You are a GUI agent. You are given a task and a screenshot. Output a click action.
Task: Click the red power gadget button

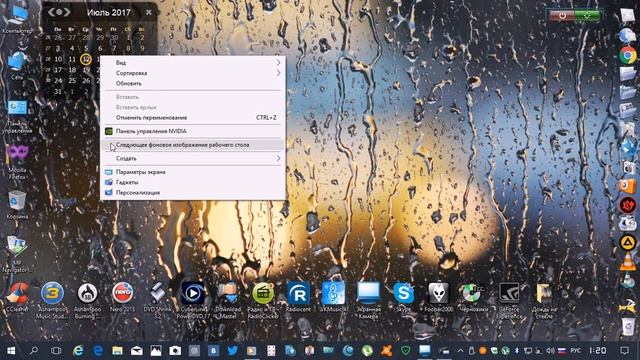[x=562, y=16]
